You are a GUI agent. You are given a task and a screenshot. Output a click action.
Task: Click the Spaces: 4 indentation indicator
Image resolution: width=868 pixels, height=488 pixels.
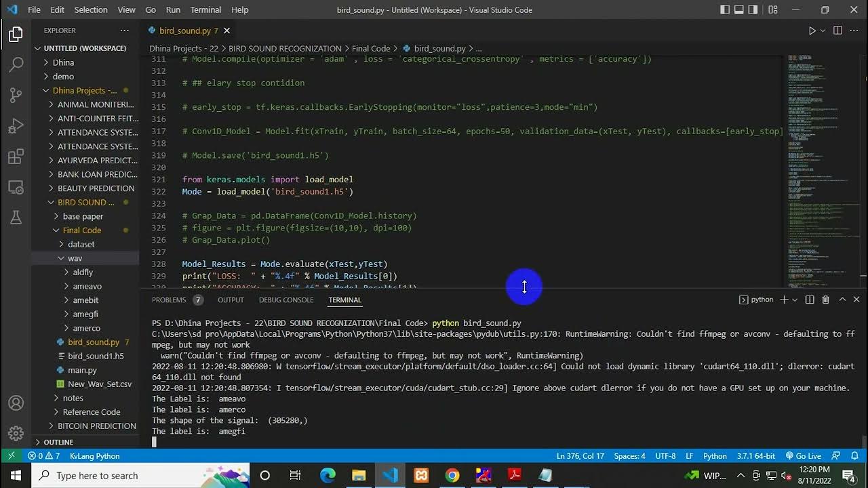(x=629, y=456)
